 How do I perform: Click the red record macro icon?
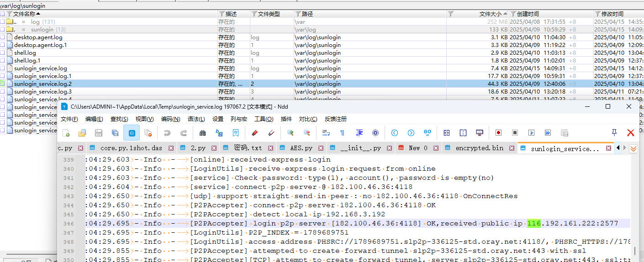click(498, 133)
